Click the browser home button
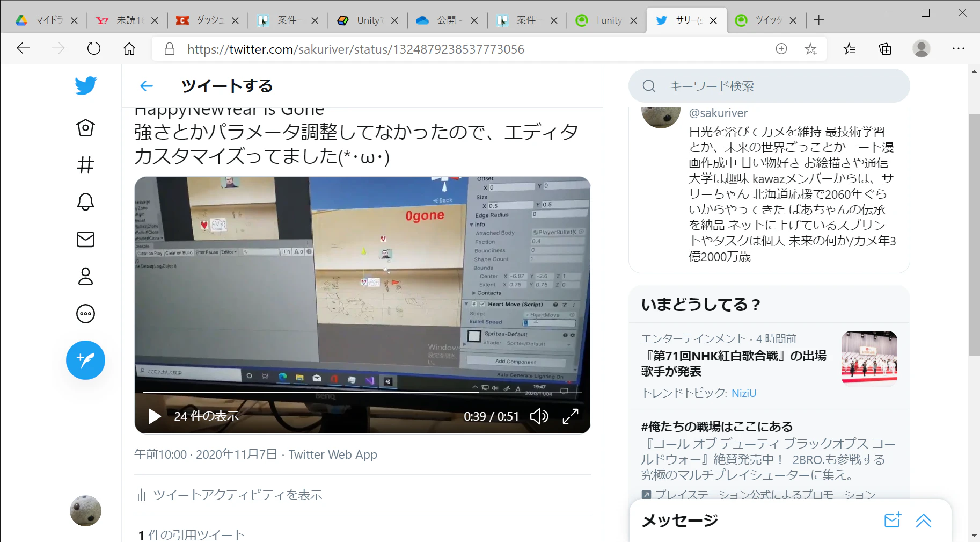This screenshot has height=542, width=980. tap(129, 49)
